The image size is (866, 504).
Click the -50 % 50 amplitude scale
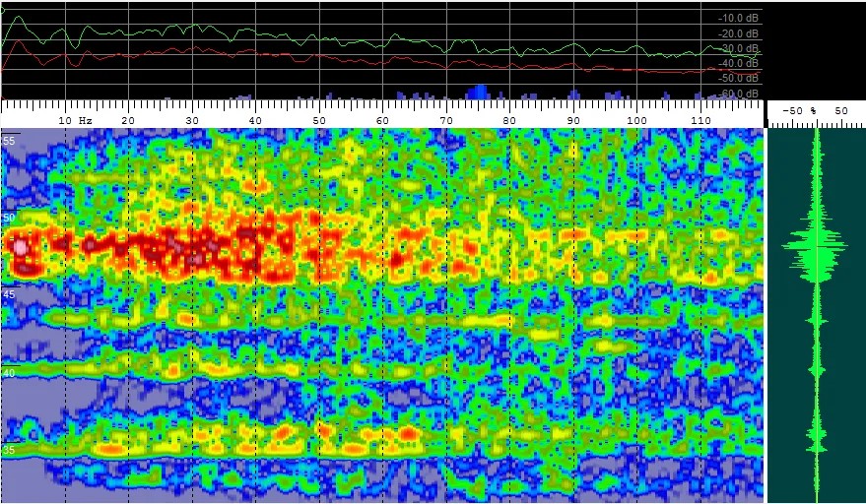pyautogui.click(x=815, y=111)
